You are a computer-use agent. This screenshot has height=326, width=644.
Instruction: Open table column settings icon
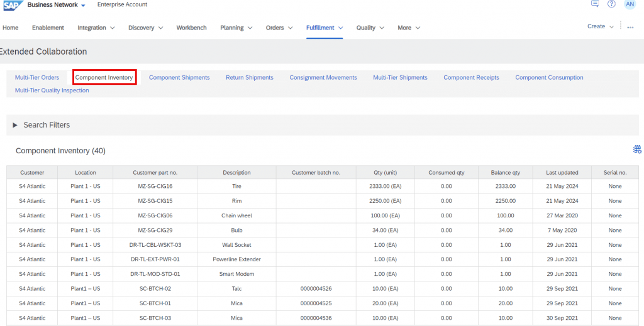[637, 149]
